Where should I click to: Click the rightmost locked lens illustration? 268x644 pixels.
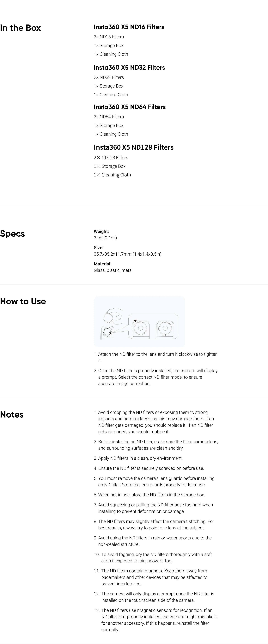[x=165, y=328]
